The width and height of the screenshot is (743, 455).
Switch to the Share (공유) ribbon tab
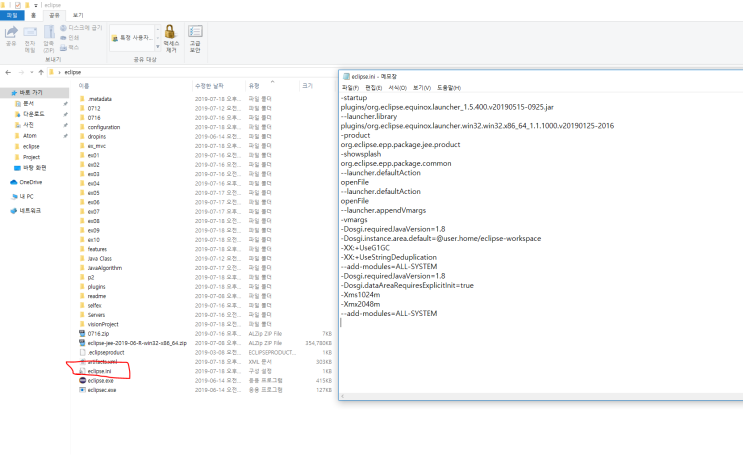click(54, 15)
